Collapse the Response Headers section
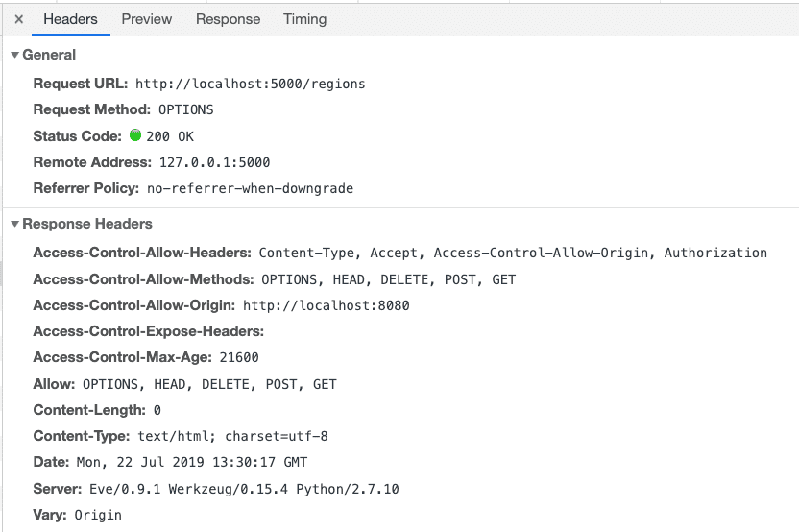This screenshot has width=799, height=532. pos(14,225)
